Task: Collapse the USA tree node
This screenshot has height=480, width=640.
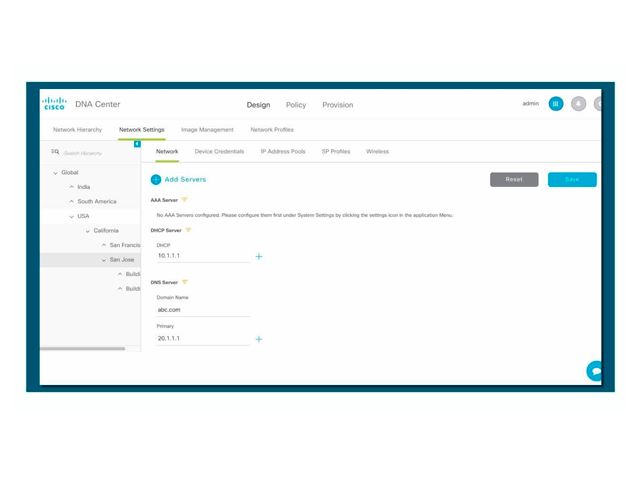Action: tap(72, 217)
